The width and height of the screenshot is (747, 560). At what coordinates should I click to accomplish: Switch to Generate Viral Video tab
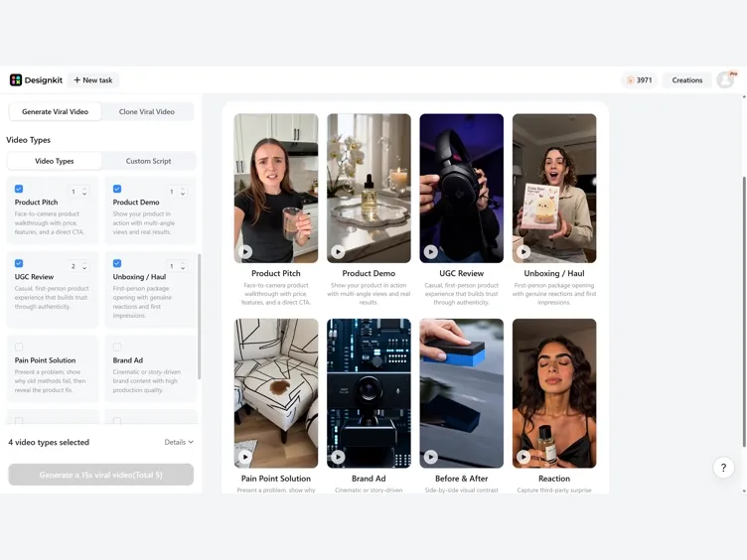tap(56, 111)
